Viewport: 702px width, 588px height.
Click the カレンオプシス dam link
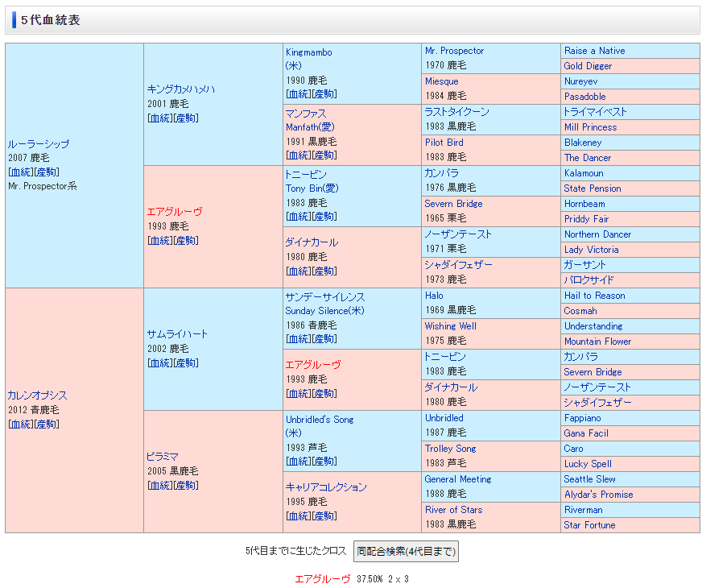point(37,395)
